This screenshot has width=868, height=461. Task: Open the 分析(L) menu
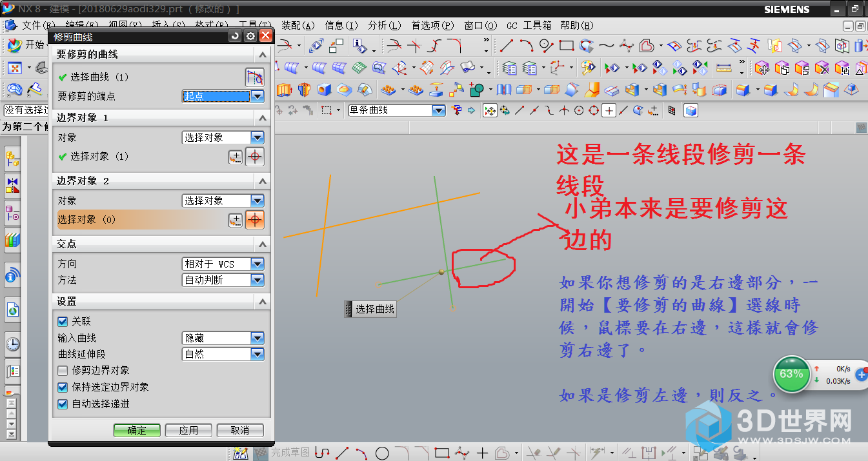pyautogui.click(x=384, y=25)
